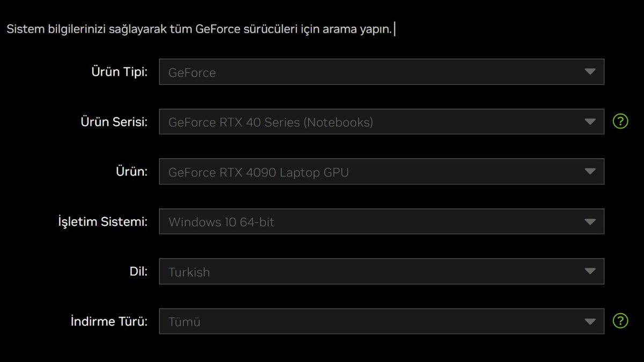Click the chevron arrow on Ürün Tipi dropdown
Screen dimensions: 644x362
(x=591, y=71)
